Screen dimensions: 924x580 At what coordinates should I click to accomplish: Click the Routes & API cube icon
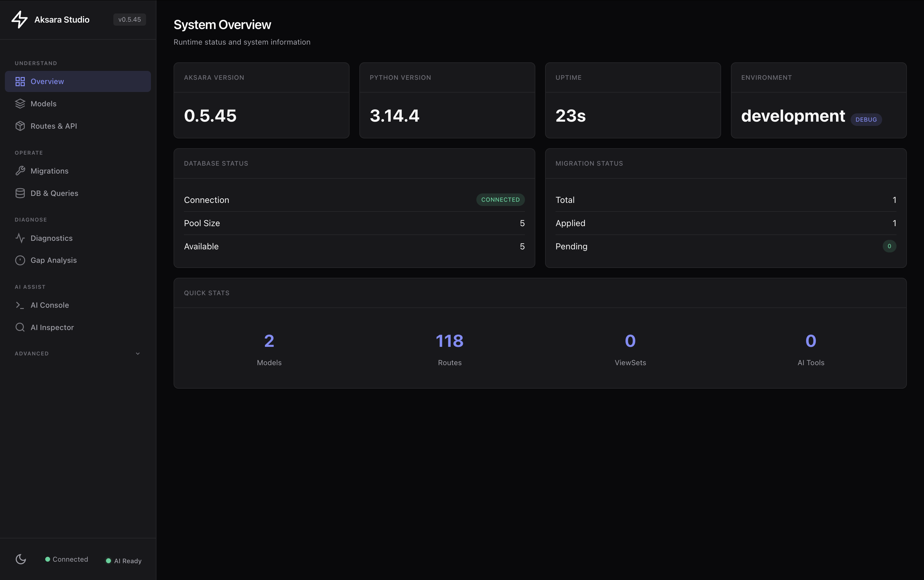tap(20, 126)
